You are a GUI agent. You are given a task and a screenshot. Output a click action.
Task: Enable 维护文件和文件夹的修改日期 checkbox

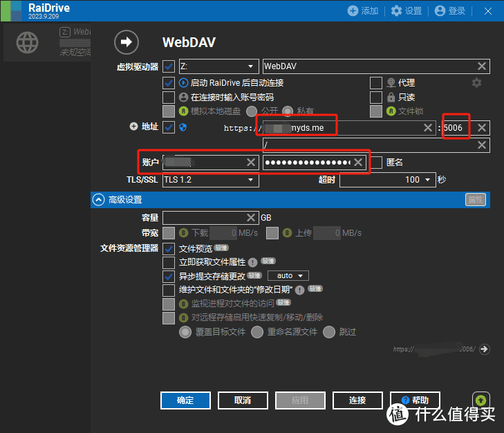tap(169, 291)
